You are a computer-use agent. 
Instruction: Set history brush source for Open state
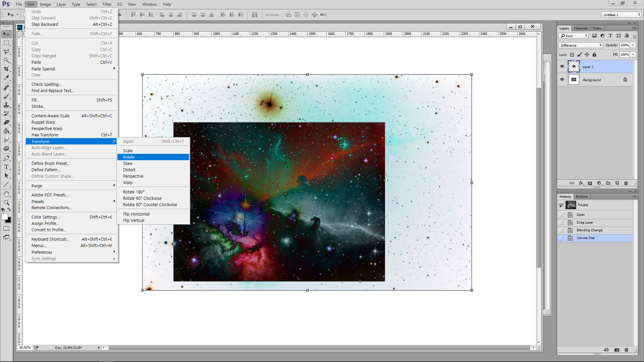[x=561, y=215]
